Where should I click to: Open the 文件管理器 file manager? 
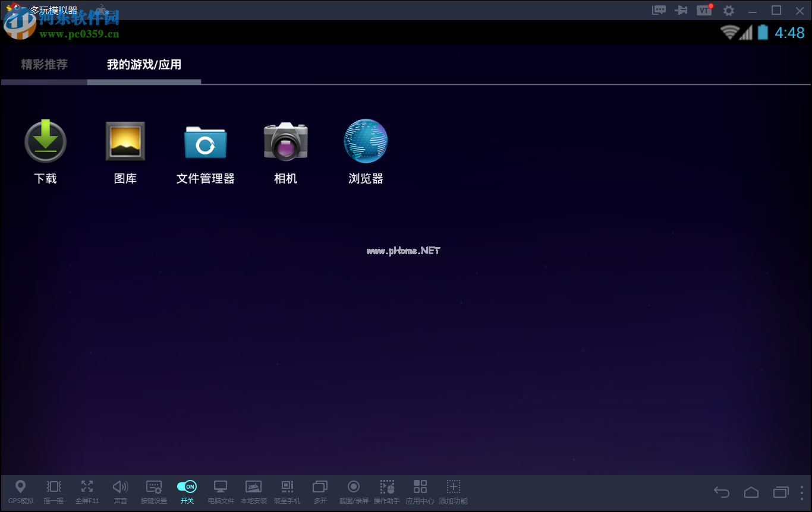pos(205,142)
